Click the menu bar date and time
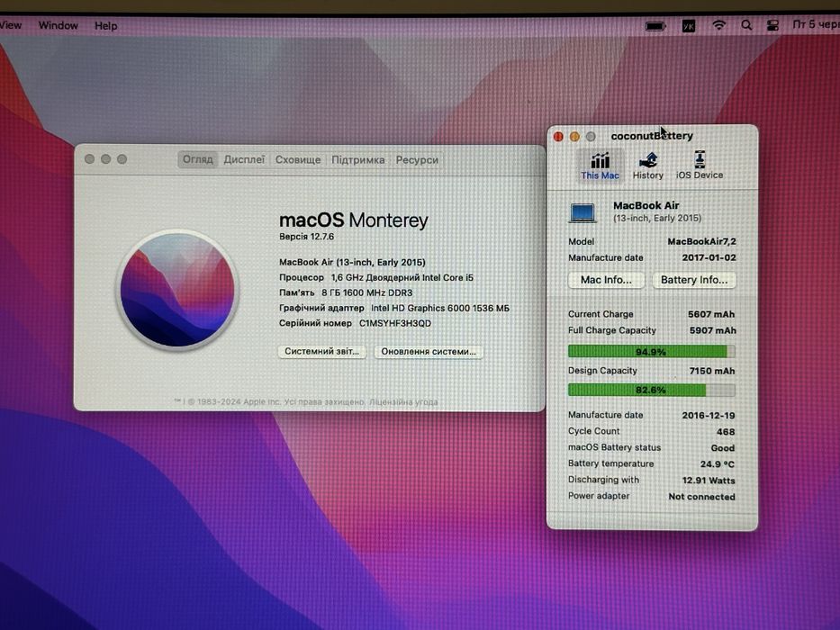840x630 pixels. [x=816, y=24]
